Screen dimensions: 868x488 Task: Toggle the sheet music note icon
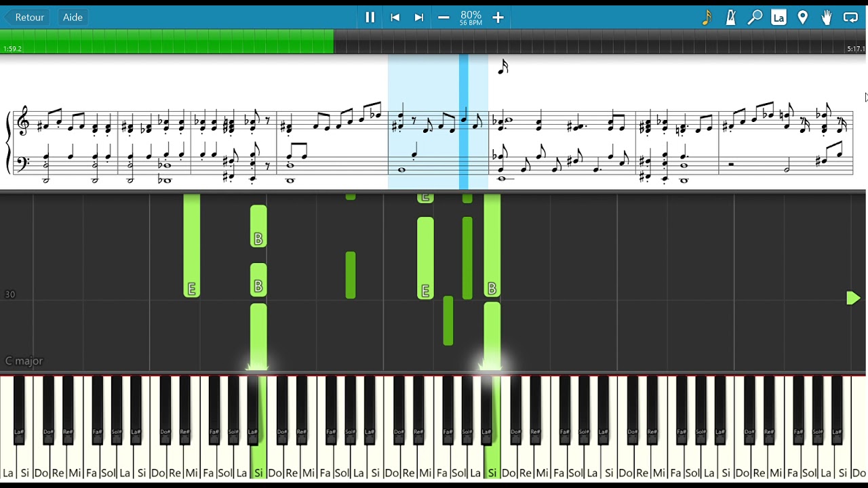[707, 18]
